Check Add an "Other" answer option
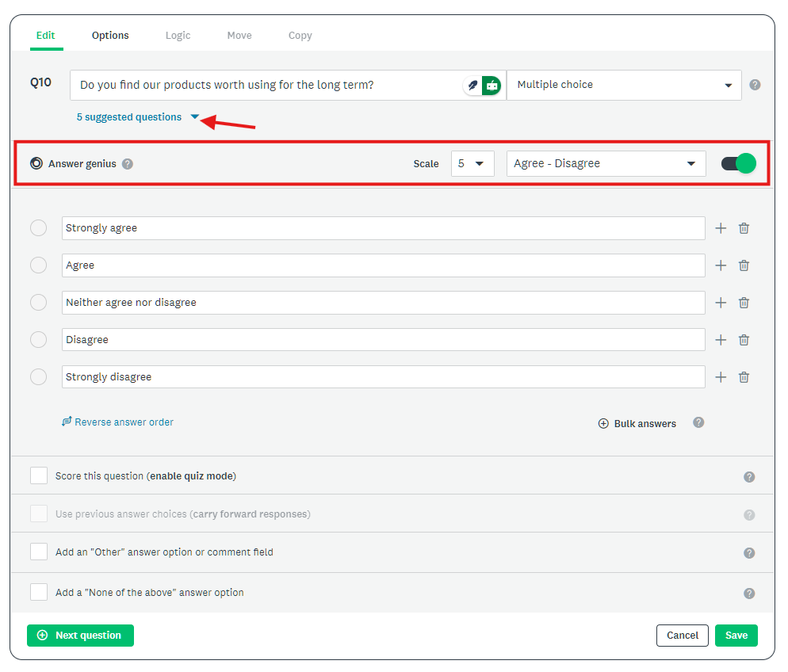The height and width of the screenshot is (672, 788). coord(39,552)
